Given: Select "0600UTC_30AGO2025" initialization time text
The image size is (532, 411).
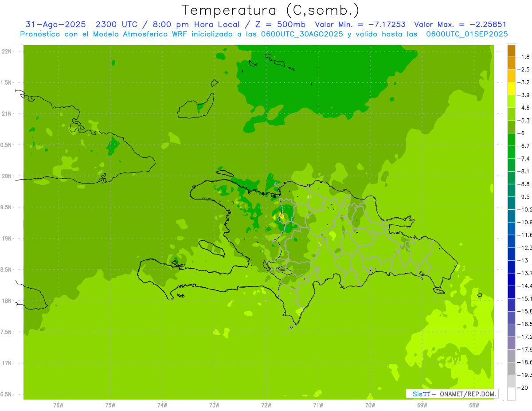Looking at the screenshot, I should 301,34.
